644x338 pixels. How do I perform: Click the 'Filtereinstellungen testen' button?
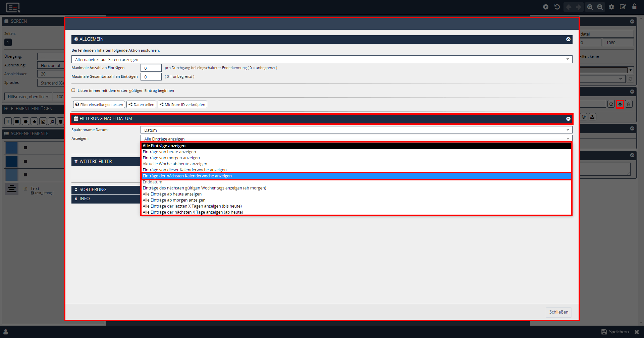[99, 104]
